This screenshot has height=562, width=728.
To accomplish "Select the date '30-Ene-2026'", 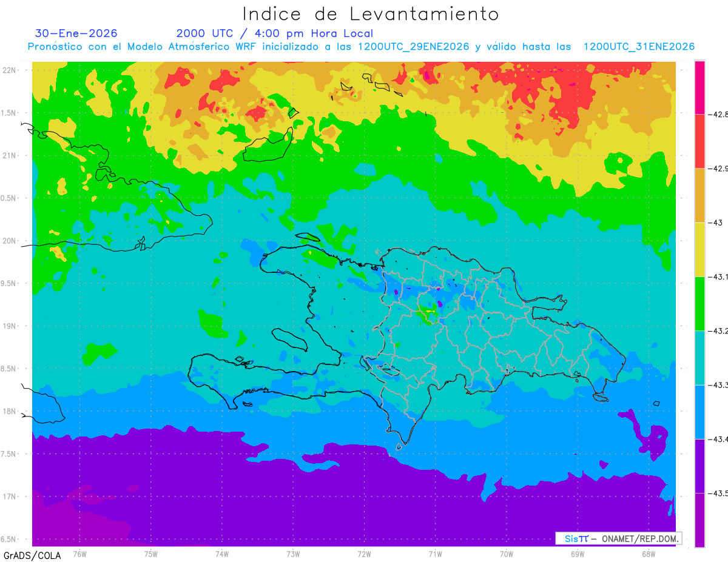I will coord(76,33).
